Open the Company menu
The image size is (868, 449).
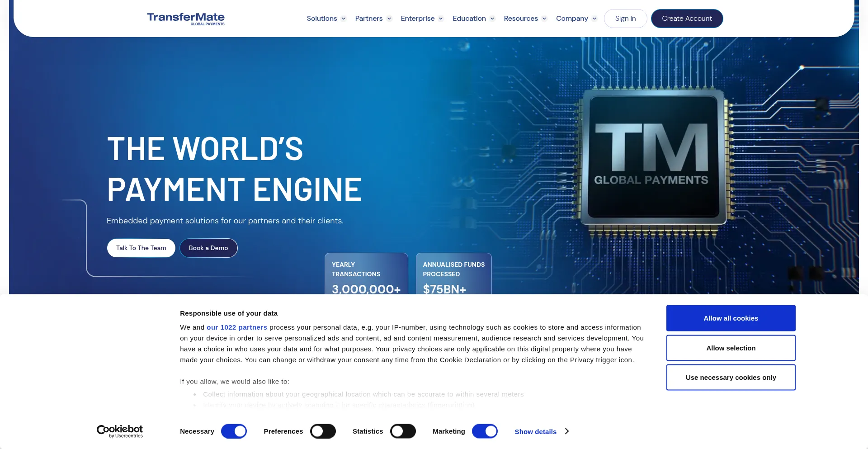572,19
